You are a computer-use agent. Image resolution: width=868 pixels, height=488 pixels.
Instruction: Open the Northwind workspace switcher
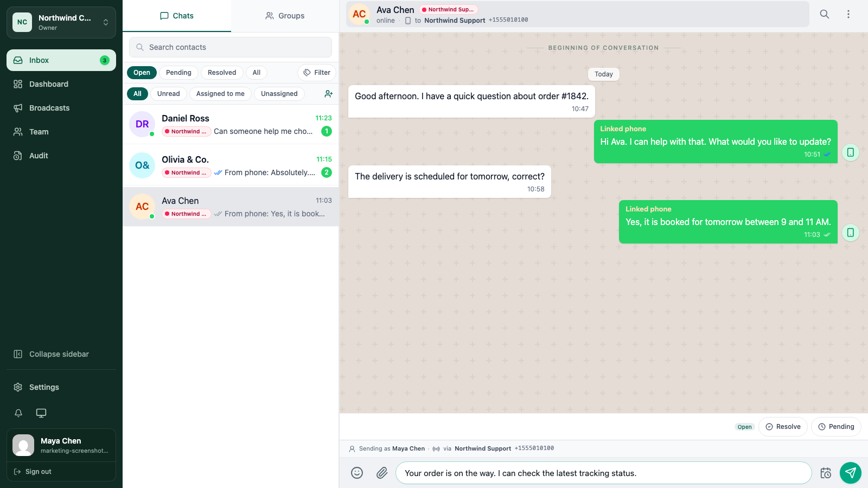click(61, 22)
